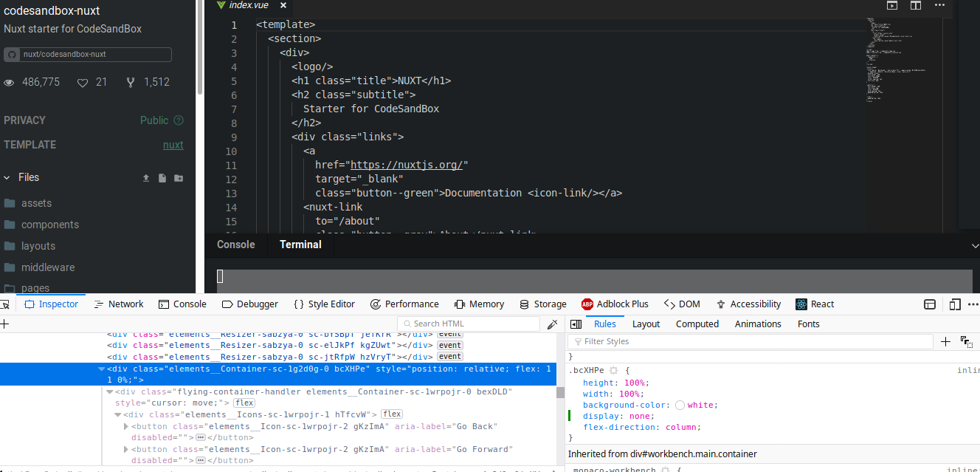Open the Style Editor devtools tab
Image resolution: width=980 pixels, height=472 pixels.
point(324,304)
